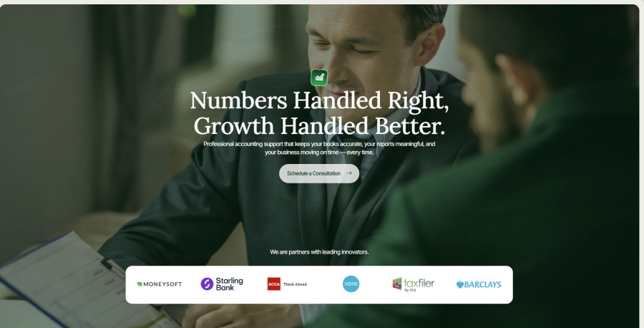Click the Professional accounting support paragraph

319,148
